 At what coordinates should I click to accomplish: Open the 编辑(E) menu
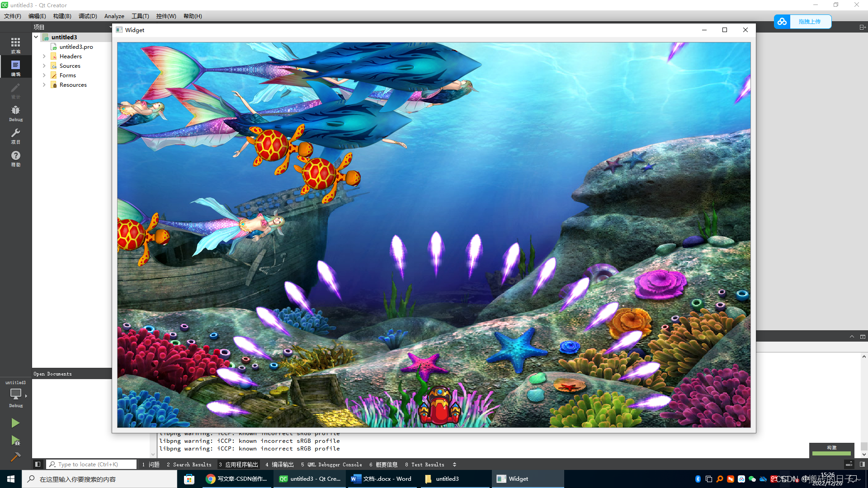coord(37,16)
